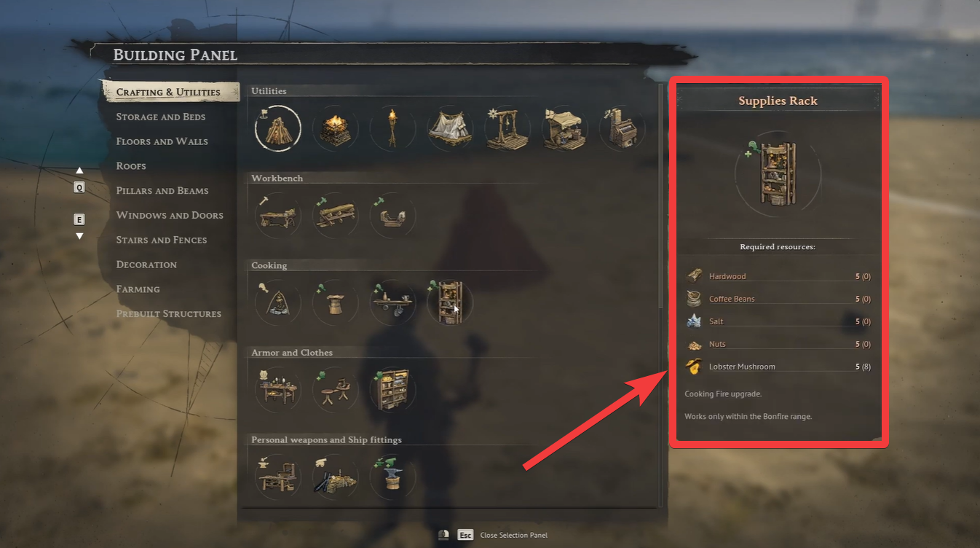980x548 pixels.
Task: Go to Prebuilt Structures category
Action: (x=168, y=314)
